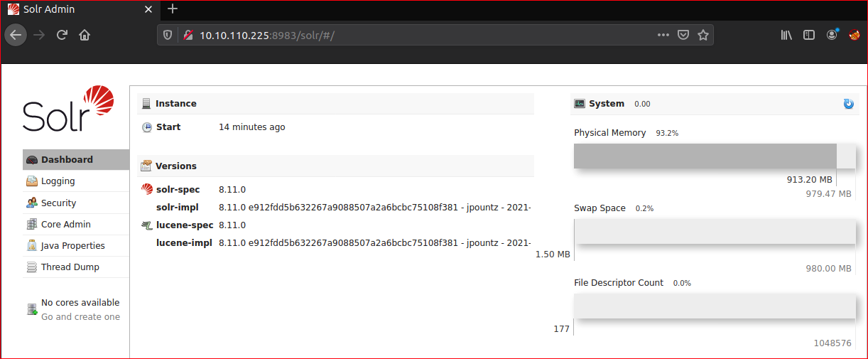Go back to previous page
This screenshot has height=359, width=868.
pyautogui.click(x=16, y=35)
